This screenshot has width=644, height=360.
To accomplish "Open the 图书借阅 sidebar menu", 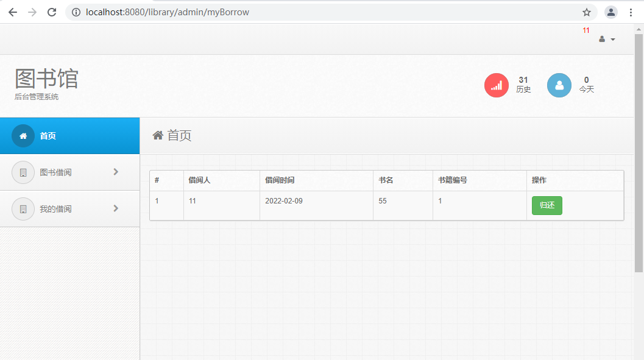I will [70, 172].
